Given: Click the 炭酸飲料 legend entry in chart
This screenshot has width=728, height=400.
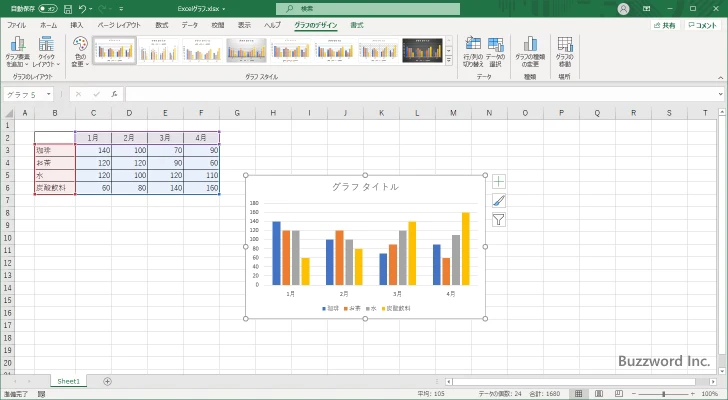Looking at the screenshot, I should (x=396, y=308).
